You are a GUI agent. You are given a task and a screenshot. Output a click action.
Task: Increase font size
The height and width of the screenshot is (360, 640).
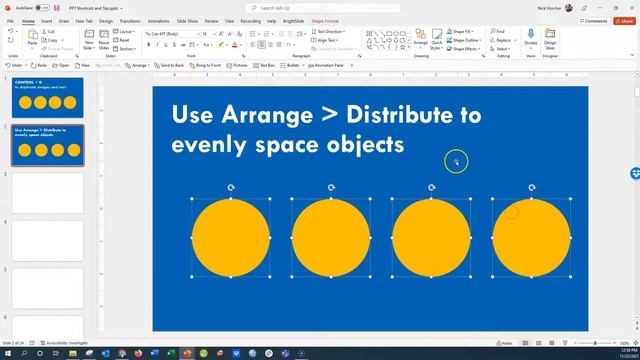[x=221, y=34]
